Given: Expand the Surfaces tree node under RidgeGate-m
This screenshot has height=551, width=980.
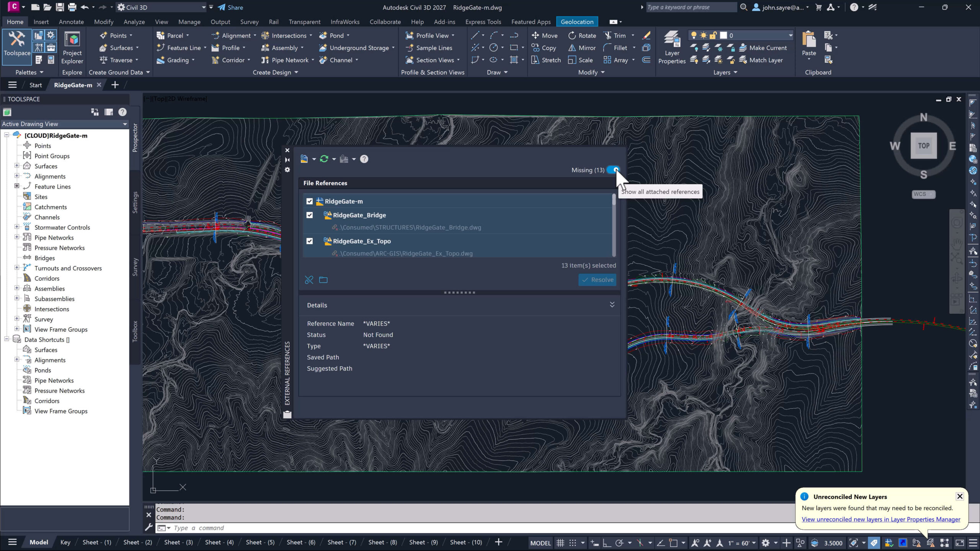Looking at the screenshot, I should tap(17, 166).
